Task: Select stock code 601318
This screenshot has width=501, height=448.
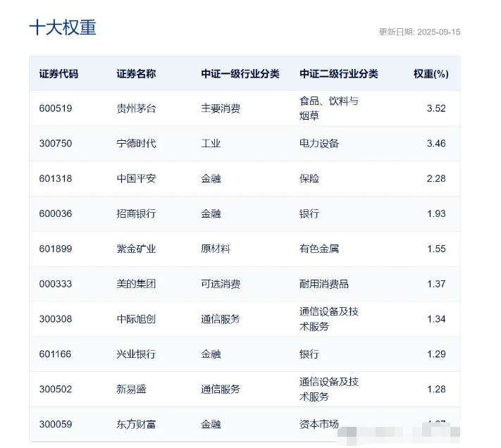Action: coord(56,178)
